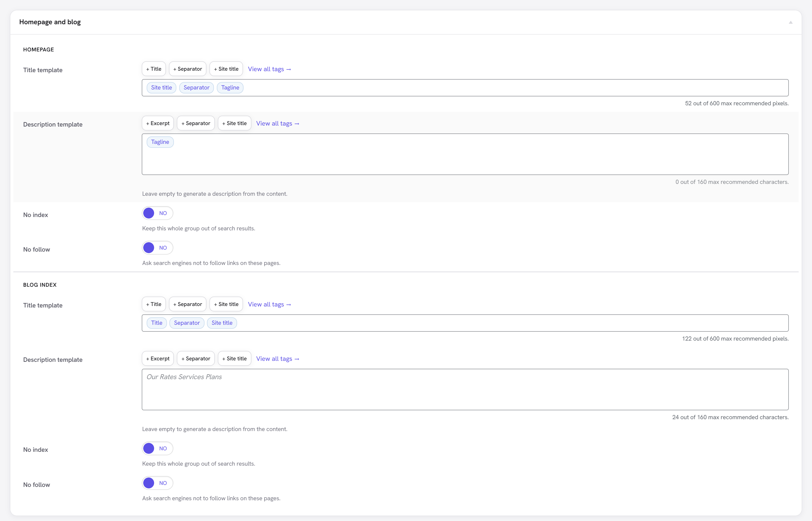The width and height of the screenshot is (812, 521).
Task: Click the 'Homepage and blog' panel heading
Action: coord(50,22)
